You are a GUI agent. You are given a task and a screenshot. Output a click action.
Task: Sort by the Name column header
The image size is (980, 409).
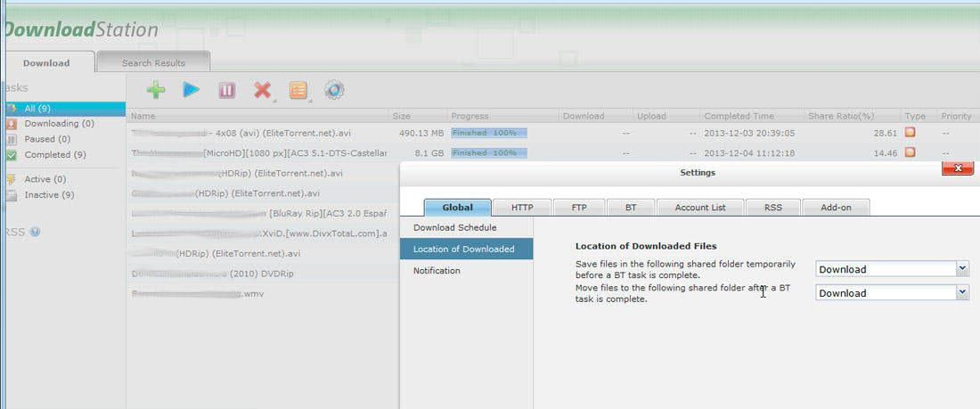(257, 116)
